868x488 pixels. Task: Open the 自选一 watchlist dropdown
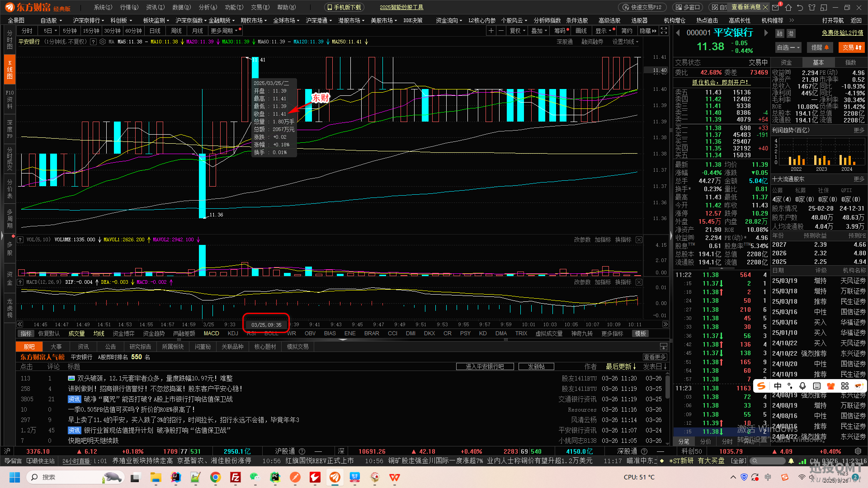click(x=788, y=47)
